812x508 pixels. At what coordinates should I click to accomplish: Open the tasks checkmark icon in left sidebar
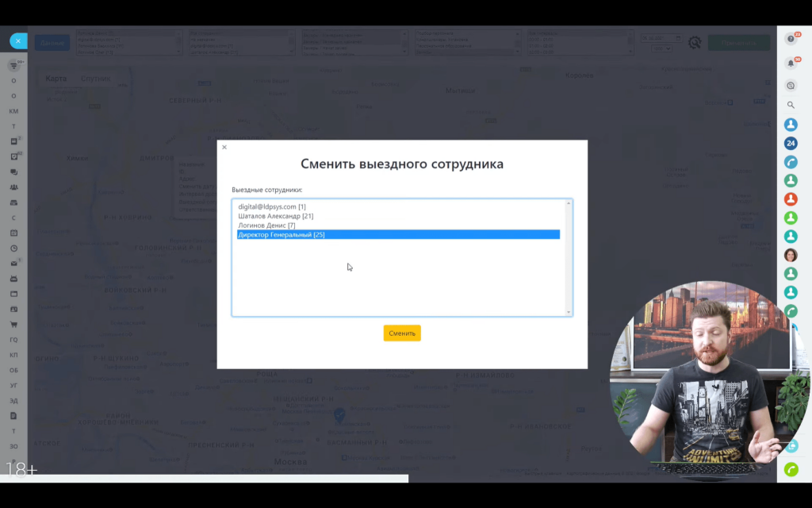[14, 156]
